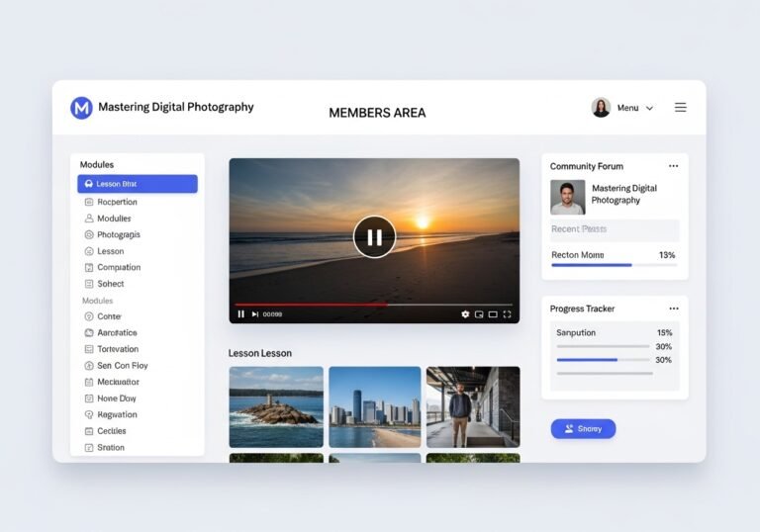
Task: Skip to next video in player bar
Action: 254,314
